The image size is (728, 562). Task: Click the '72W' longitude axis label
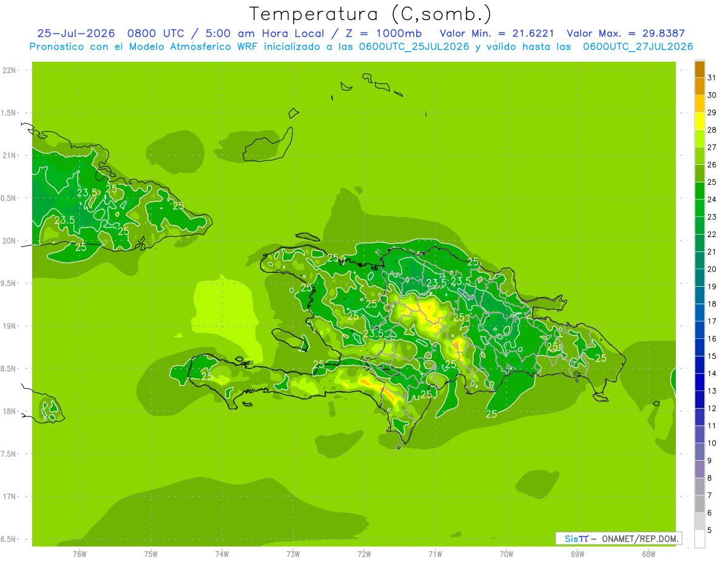[x=364, y=554]
